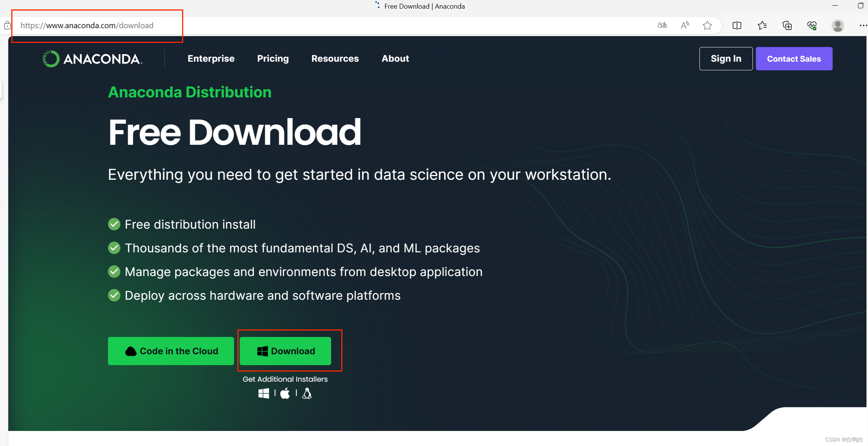Click the 'Deploy across hardware and software platforms' text
The width and height of the screenshot is (868, 446).
click(x=263, y=296)
